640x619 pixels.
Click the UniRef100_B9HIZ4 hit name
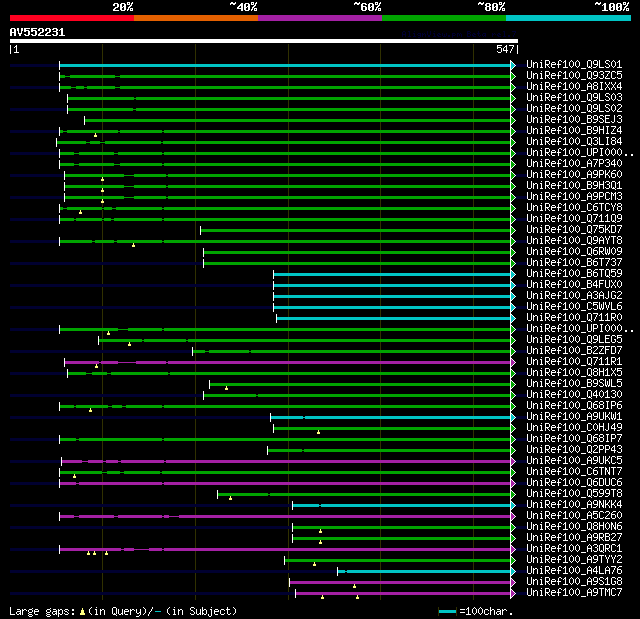coord(574,131)
